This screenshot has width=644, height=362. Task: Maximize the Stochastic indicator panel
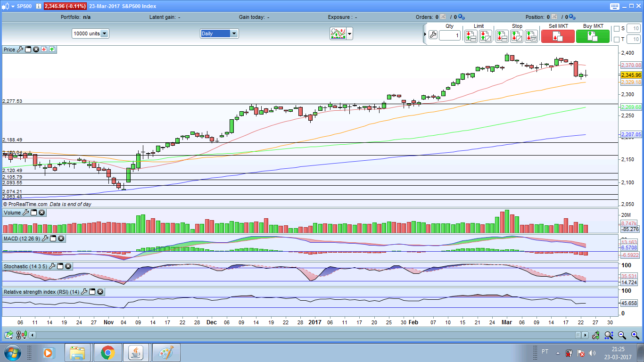click(60, 267)
